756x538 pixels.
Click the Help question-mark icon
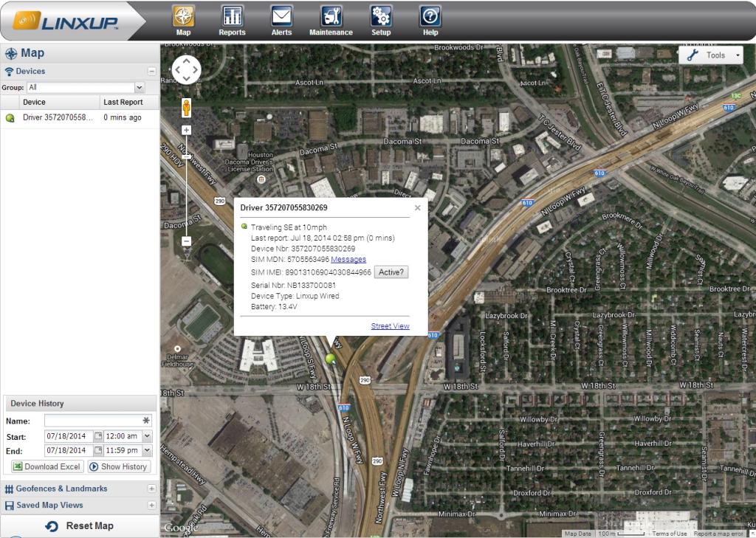(430, 15)
